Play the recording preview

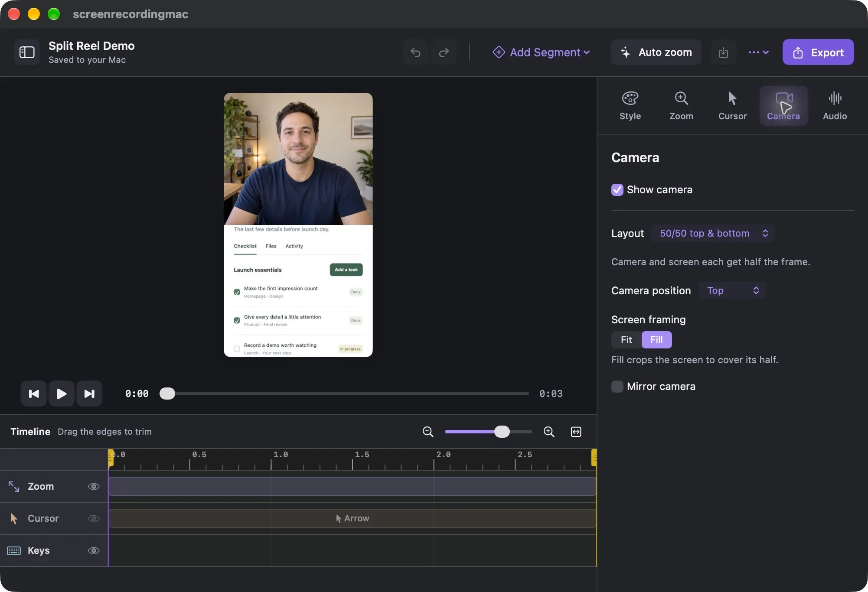coord(62,394)
